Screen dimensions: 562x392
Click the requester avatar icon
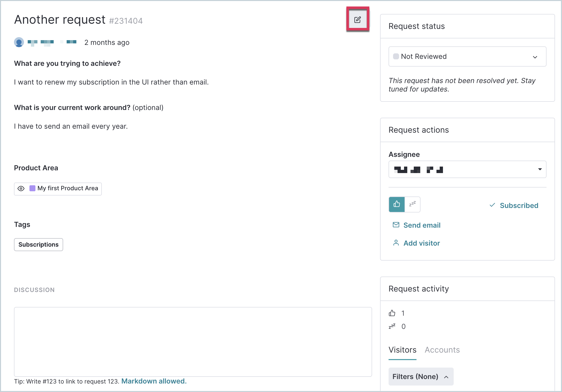pos(19,42)
